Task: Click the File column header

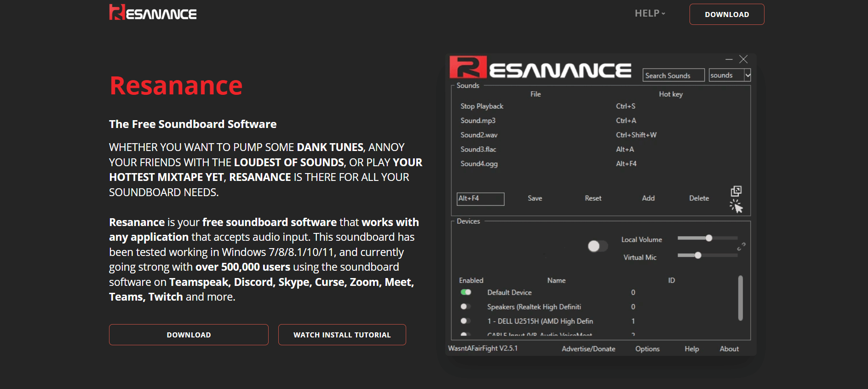Action: (535, 94)
